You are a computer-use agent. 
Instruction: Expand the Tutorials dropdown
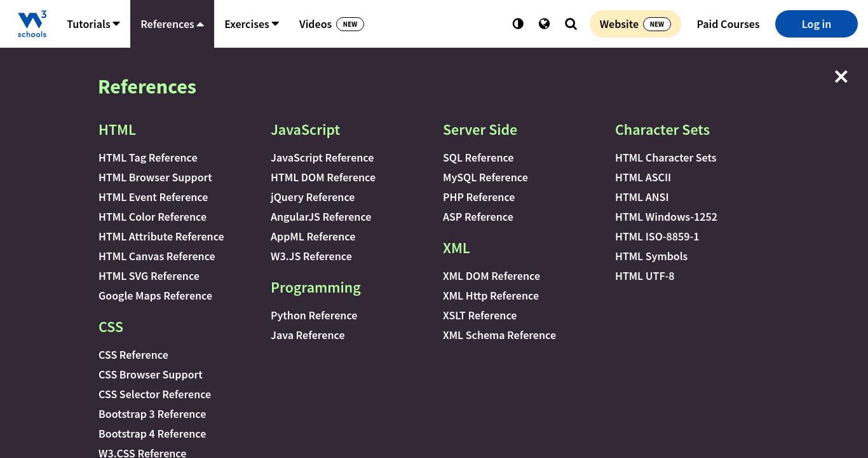coord(93,24)
